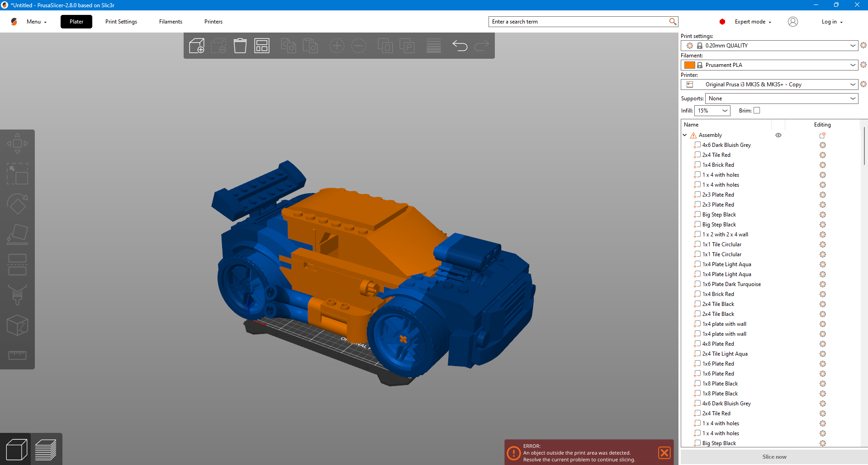Collapse the Assembly tree node
Viewport: 868px width, 465px height.
pos(685,135)
